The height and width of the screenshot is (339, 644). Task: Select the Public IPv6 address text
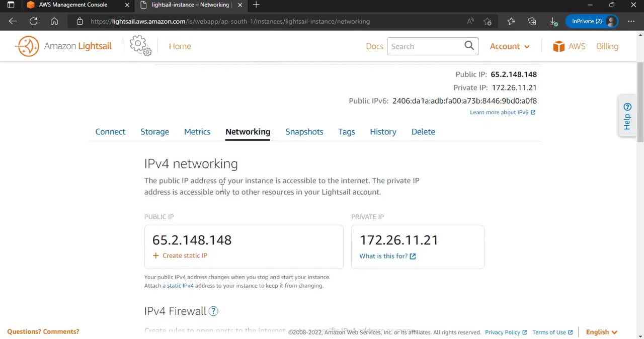coord(464,101)
